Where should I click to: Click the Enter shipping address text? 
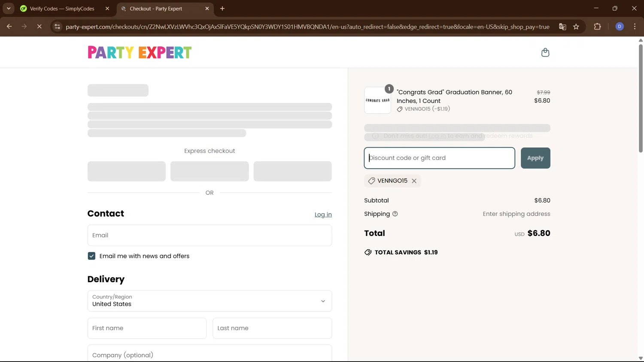point(516,214)
